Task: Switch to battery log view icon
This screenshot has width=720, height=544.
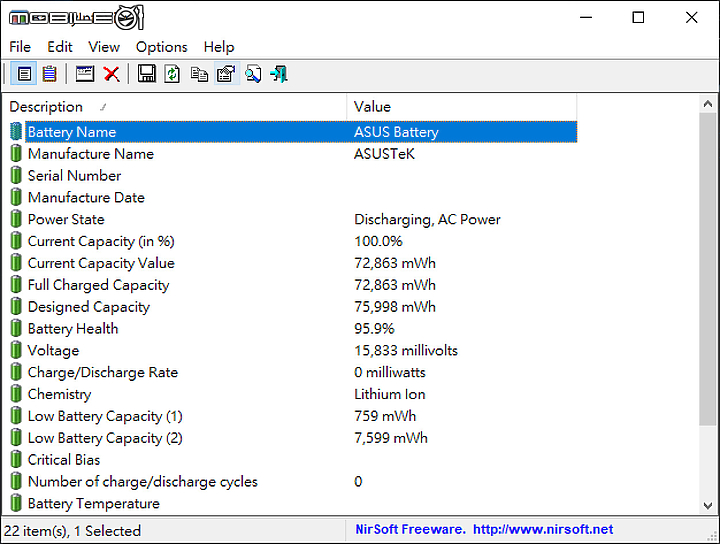Action: pos(49,74)
